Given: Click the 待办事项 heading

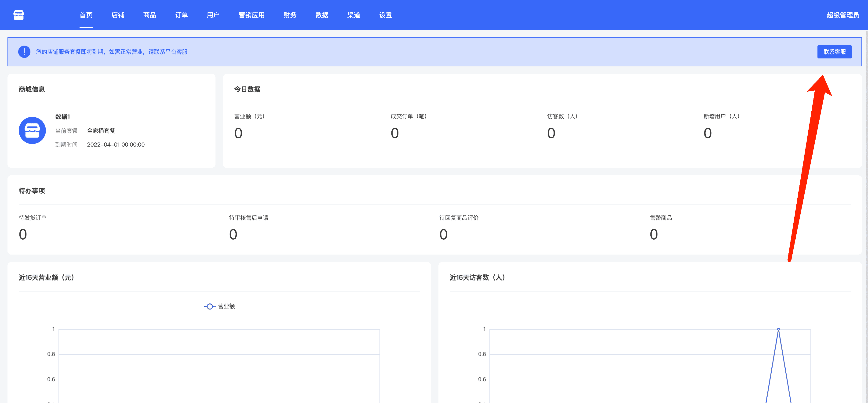Looking at the screenshot, I should click(32, 191).
